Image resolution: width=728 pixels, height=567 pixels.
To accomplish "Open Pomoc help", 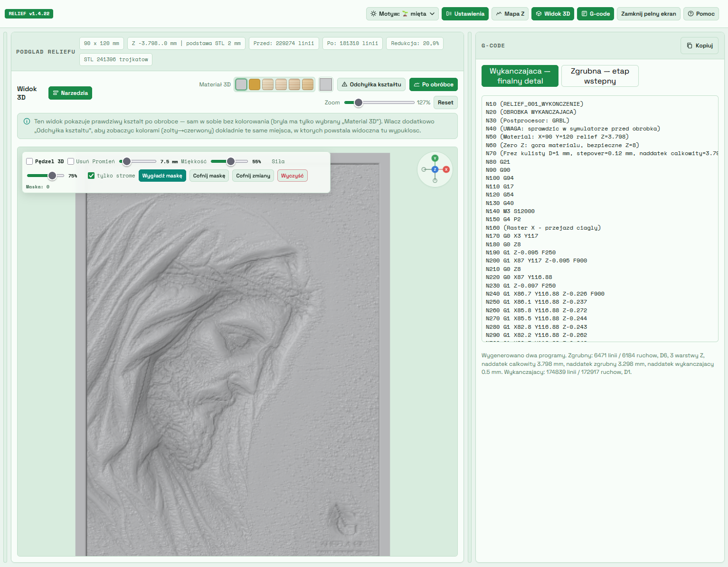I will (x=701, y=14).
